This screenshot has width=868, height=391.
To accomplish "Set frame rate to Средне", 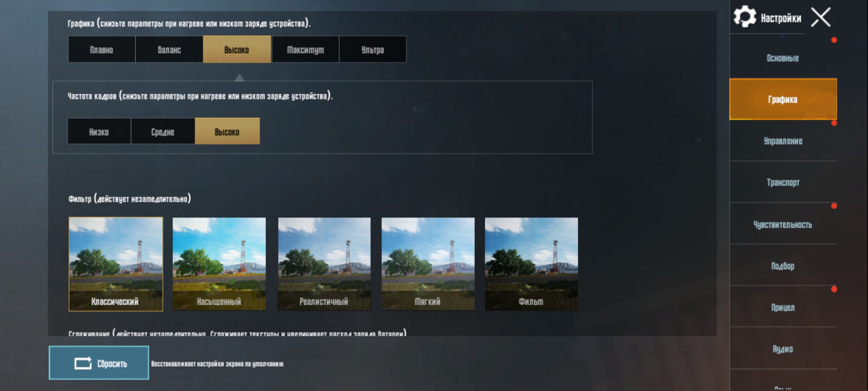I will pyautogui.click(x=163, y=131).
